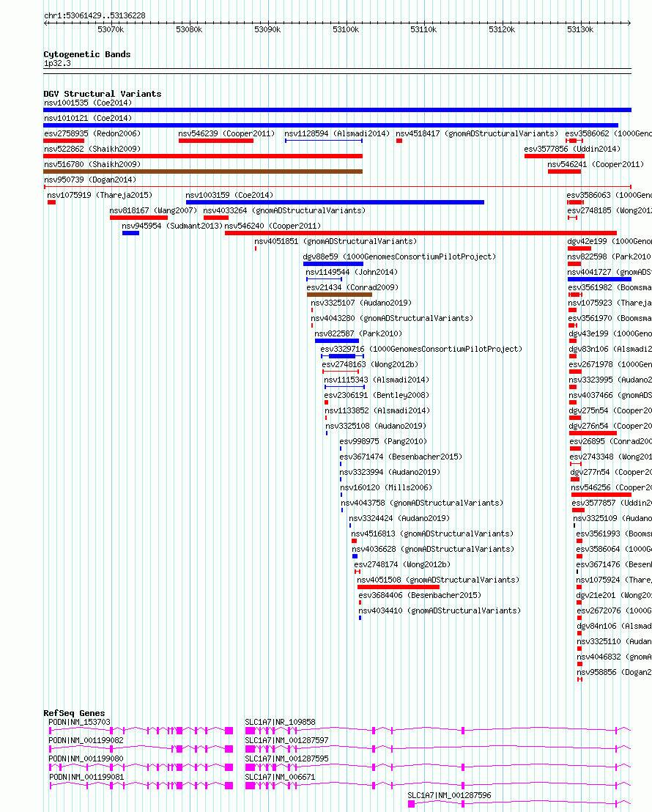Open the nsv160120 (Mills2006) label

(386, 488)
